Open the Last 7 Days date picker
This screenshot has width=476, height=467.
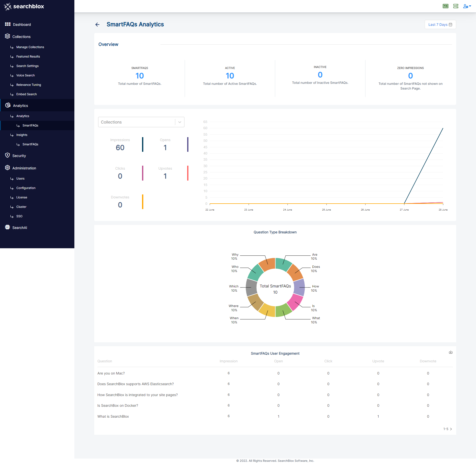point(440,25)
